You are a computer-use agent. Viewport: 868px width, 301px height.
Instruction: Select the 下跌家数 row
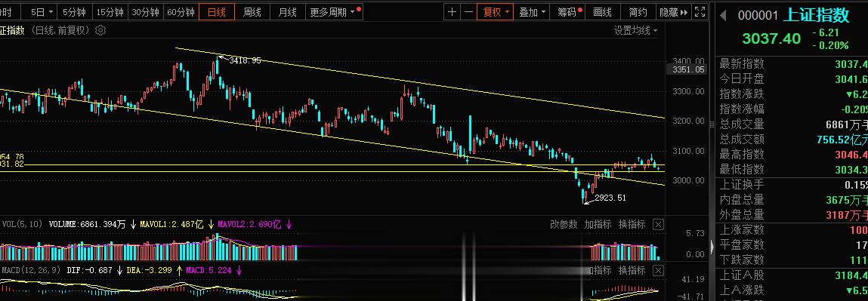792,260
